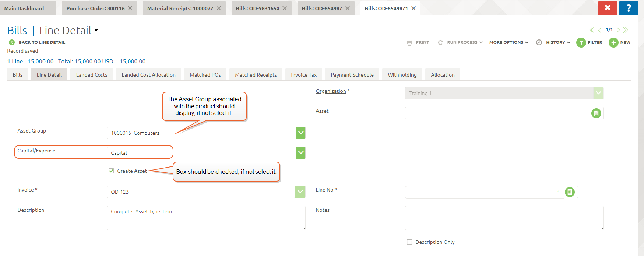Switch to the Landed Costs tab

pos(92,75)
